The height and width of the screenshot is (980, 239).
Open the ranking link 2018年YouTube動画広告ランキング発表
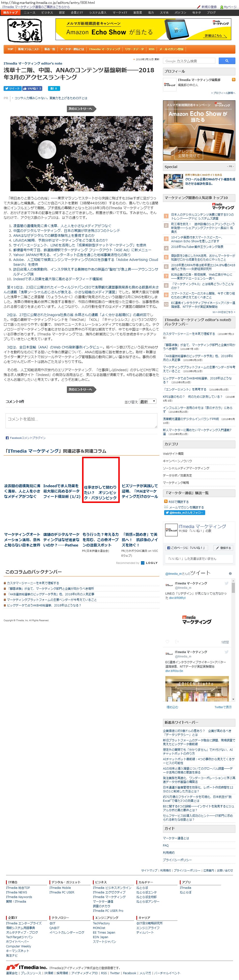[x=197, y=247]
